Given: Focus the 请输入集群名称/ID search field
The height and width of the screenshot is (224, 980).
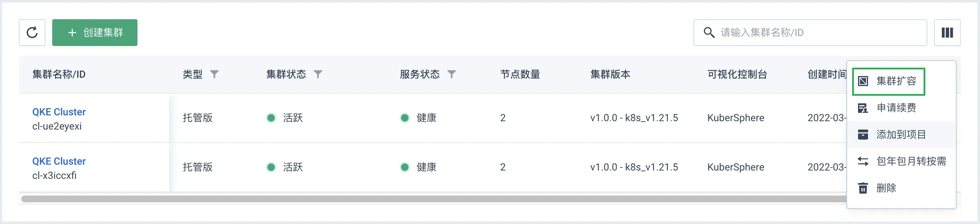Looking at the screenshot, I should 810,33.
